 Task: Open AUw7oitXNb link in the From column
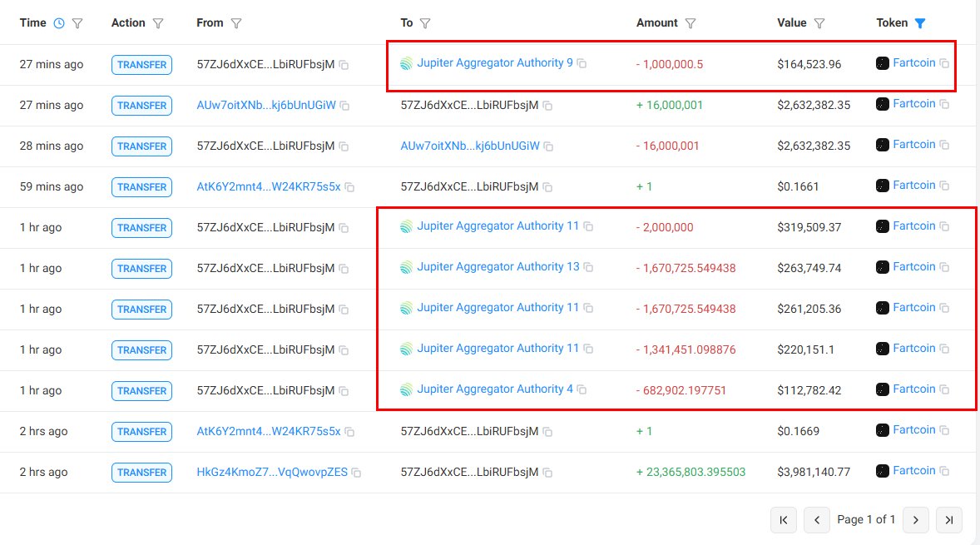266,105
